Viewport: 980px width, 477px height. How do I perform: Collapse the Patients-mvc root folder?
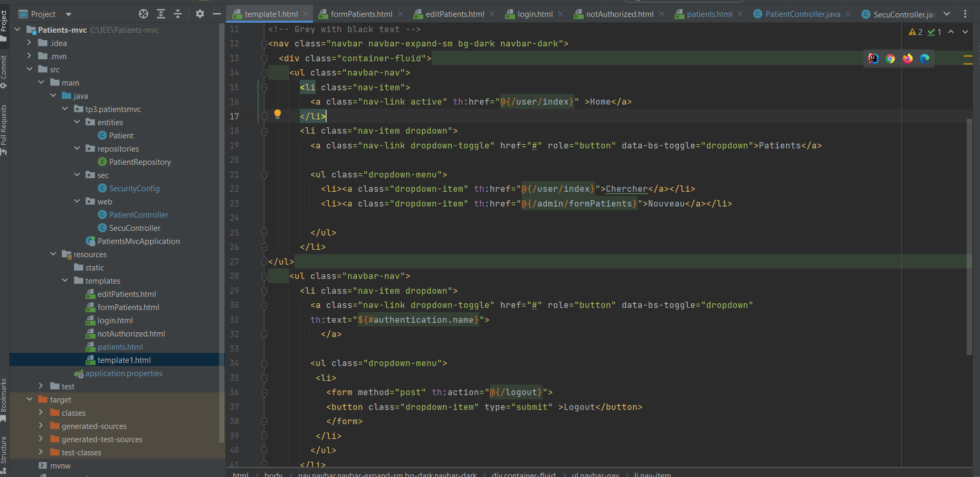coord(17,30)
